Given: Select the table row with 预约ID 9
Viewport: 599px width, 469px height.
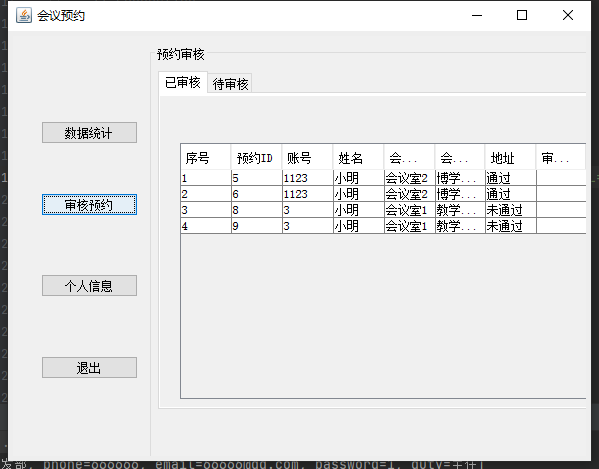Looking at the screenshot, I should 383,226.
